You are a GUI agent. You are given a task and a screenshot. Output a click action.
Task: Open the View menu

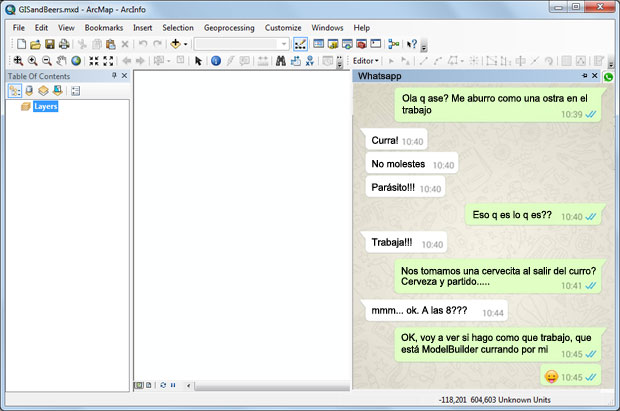point(66,28)
